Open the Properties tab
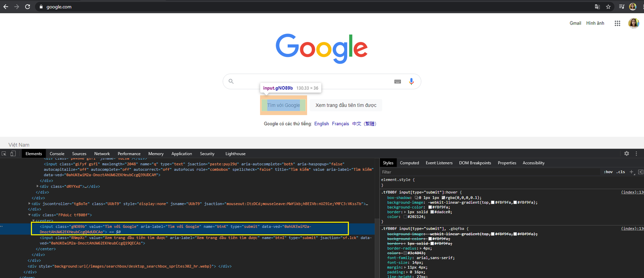This screenshot has height=278, width=644. [507, 163]
